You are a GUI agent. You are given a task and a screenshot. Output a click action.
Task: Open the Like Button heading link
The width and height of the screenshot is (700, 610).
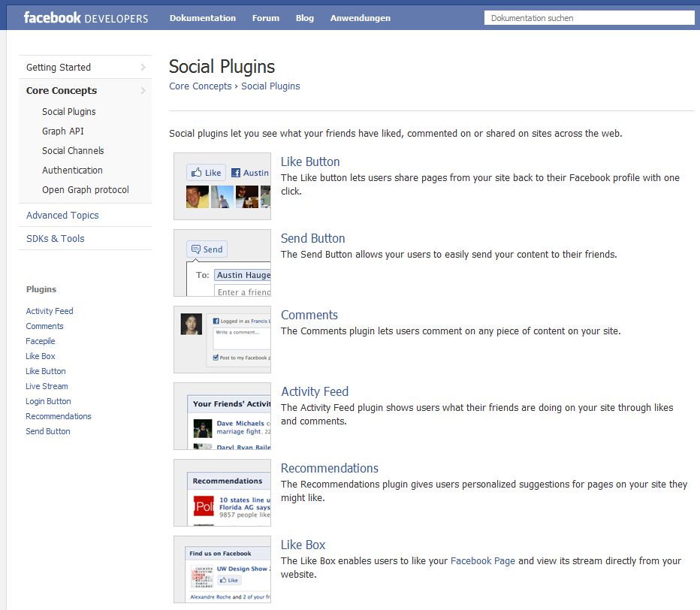pos(310,162)
